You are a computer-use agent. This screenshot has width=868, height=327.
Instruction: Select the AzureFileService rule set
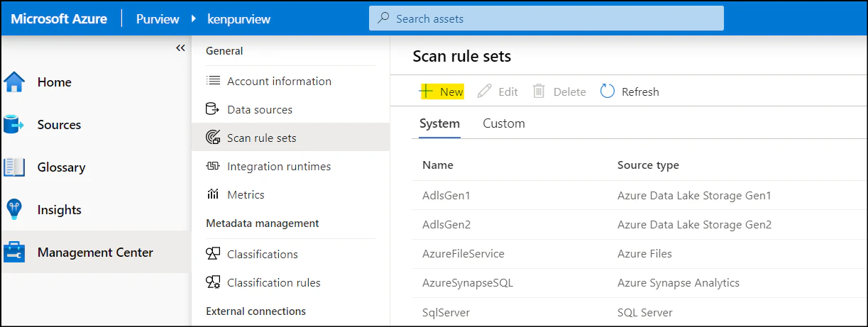pyautogui.click(x=463, y=253)
